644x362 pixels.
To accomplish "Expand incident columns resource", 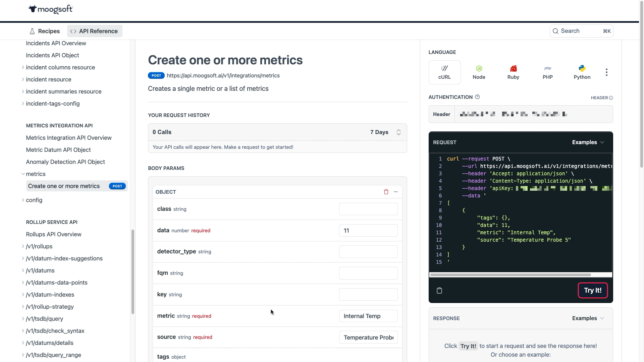I will 23,67.
